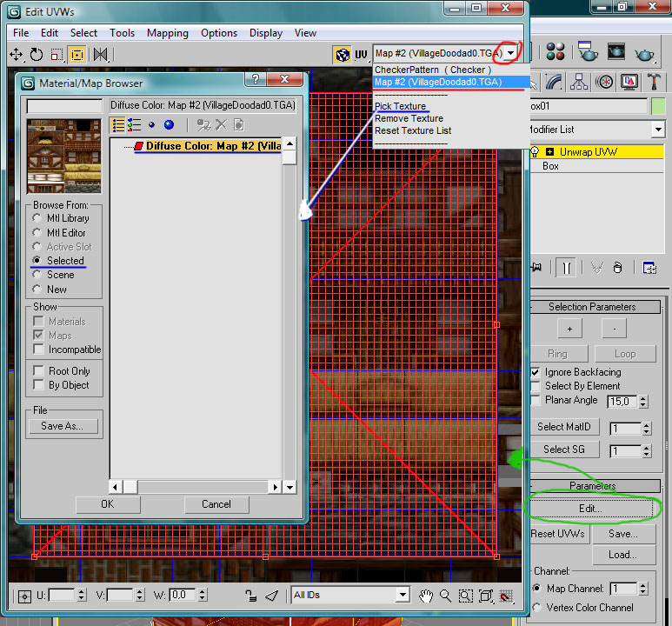Click Zoom Extents icon

tap(486, 596)
